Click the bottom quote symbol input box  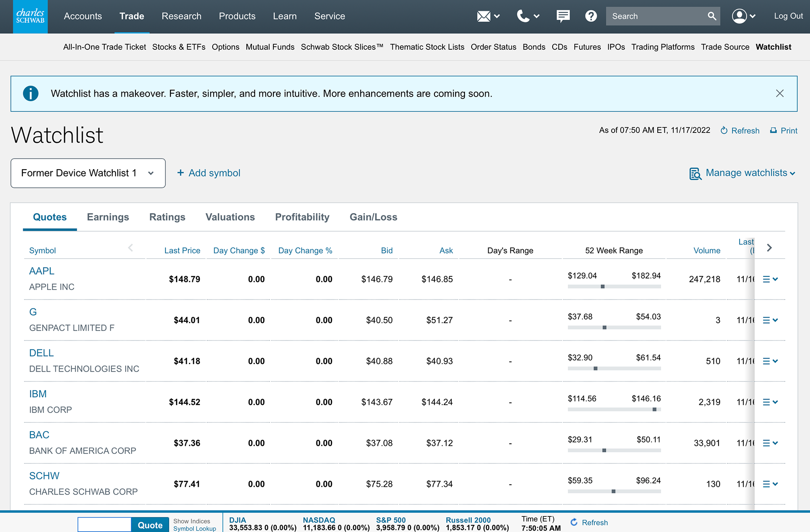click(x=104, y=525)
